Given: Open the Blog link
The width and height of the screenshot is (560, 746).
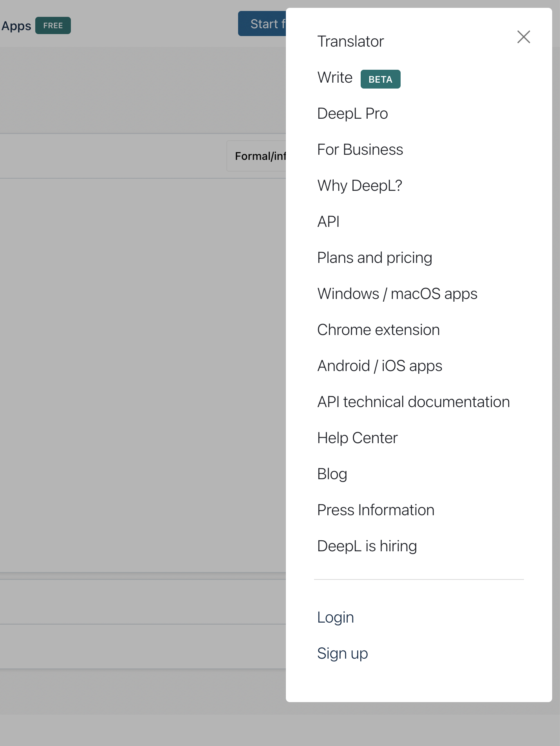Looking at the screenshot, I should [332, 474].
